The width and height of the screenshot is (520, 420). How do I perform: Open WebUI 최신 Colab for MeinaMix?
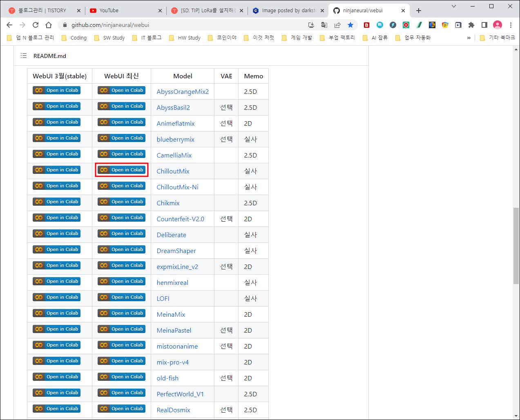pyautogui.click(x=121, y=313)
